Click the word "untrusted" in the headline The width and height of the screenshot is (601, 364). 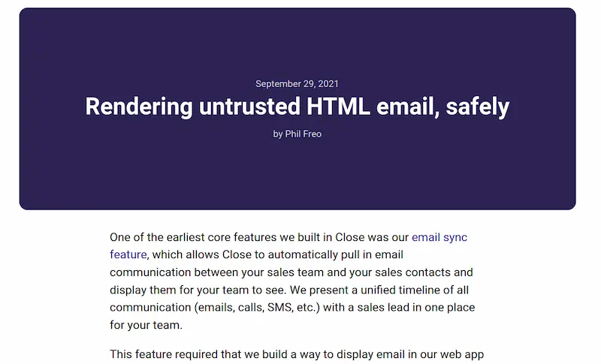click(249, 107)
